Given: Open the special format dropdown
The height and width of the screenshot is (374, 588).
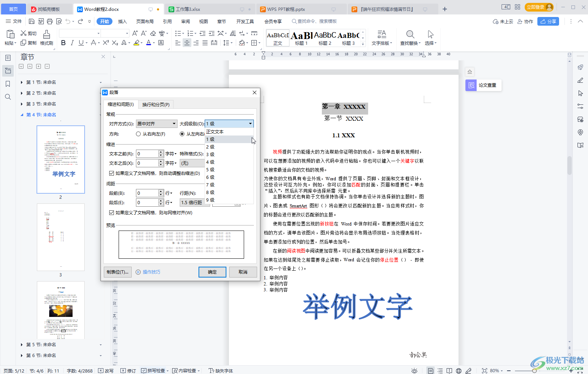Looking at the screenshot, I should click(192, 163).
